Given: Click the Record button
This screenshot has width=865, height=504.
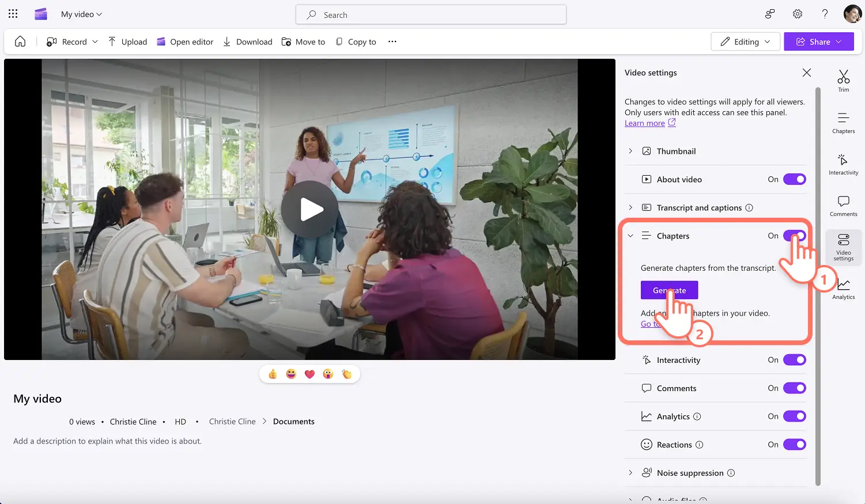Looking at the screenshot, I should pyautogui.click(x=67, y=41).
